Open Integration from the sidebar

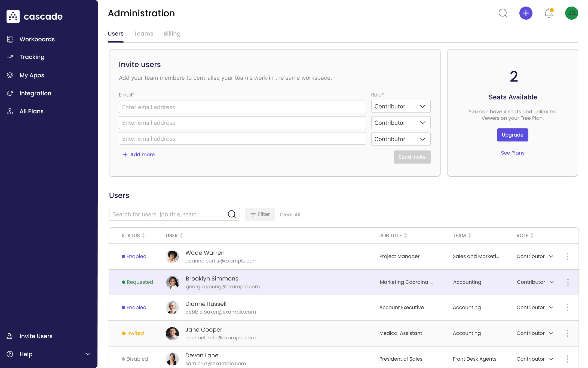coord(35,93)
